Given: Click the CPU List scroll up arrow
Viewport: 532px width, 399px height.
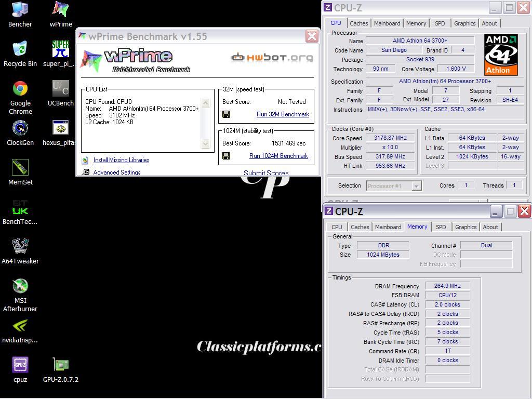Looking at the screenshot, I should click(x=205, y=103).
